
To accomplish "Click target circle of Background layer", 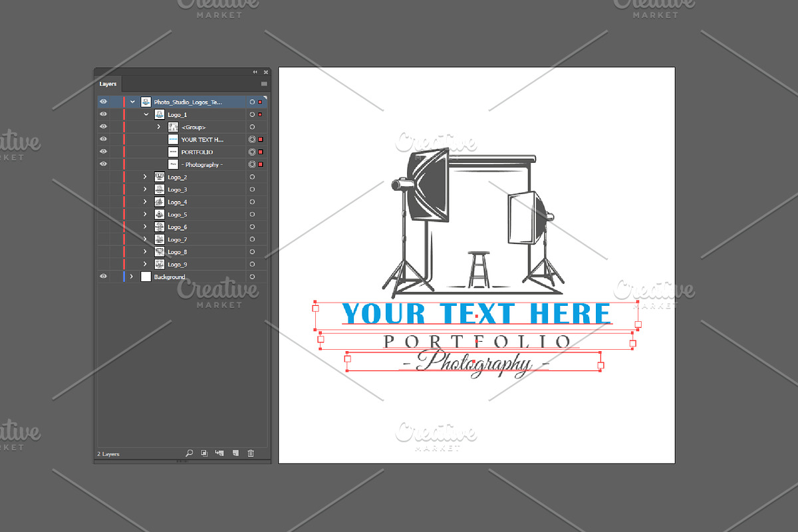I will tap(252, 277).
